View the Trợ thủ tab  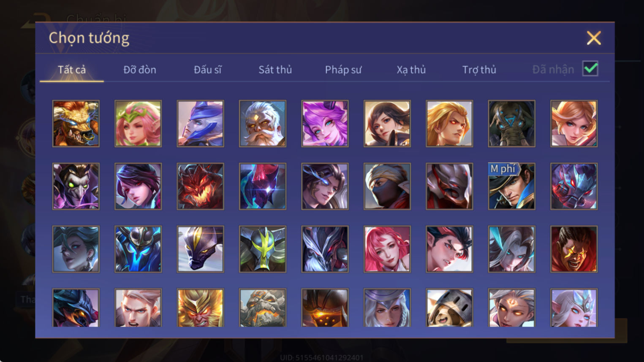coord(479,70)
